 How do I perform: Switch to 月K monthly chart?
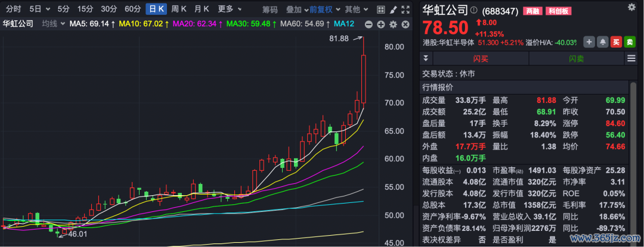pyautogui.click(x=202, y=9)
